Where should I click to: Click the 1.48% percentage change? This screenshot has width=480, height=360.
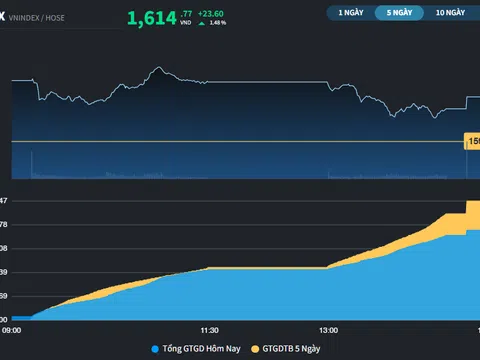(x=218, y=23)
